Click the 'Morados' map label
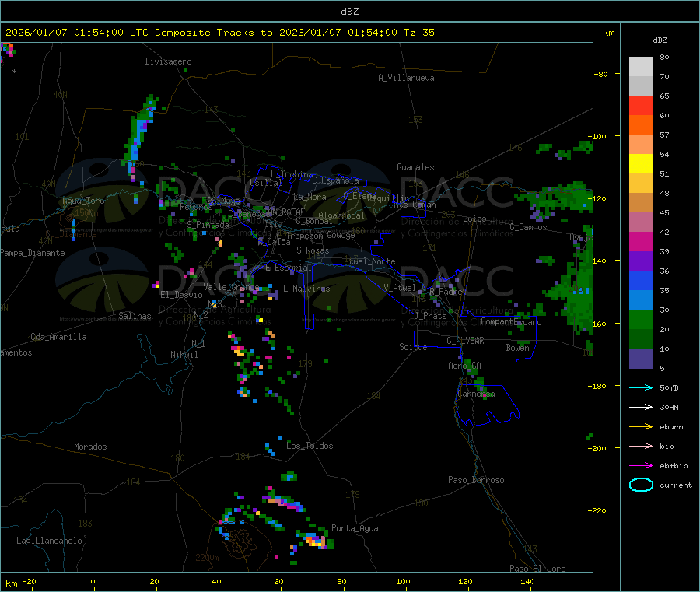Image resolution: width=700 pixels, height=592 pixels. click(x=90, y=447)
